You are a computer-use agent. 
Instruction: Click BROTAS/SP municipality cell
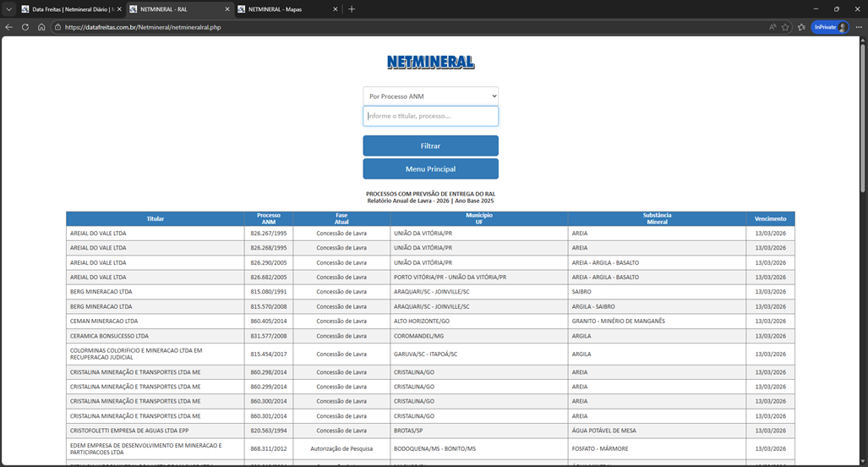click(479, 431)
